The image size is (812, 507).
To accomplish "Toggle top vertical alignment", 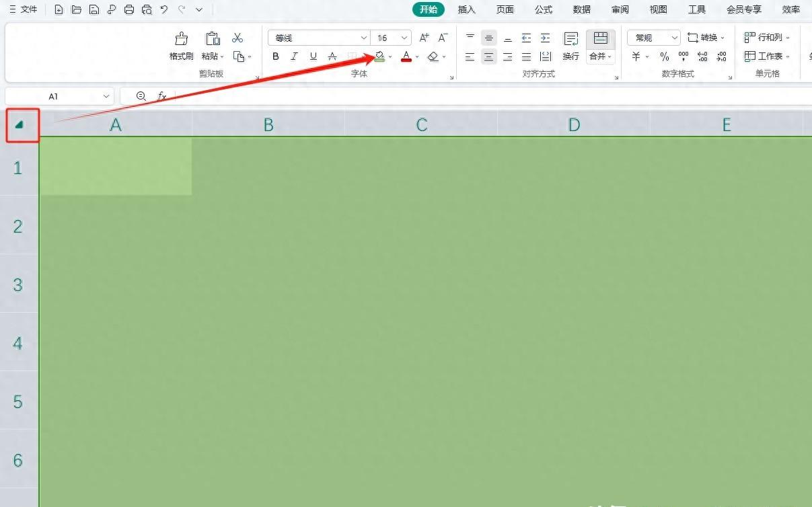I will [470, 38].
